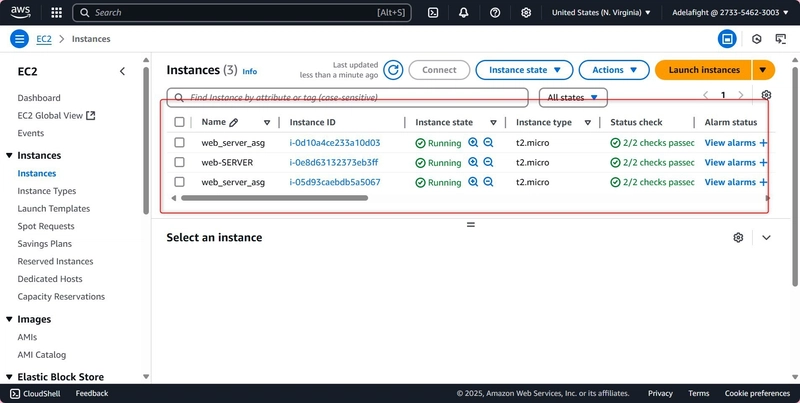Image resolution: width=800 pixels, height=403 pixels.
Task: Sort by the Name column arrow
Action: [267, 122]
